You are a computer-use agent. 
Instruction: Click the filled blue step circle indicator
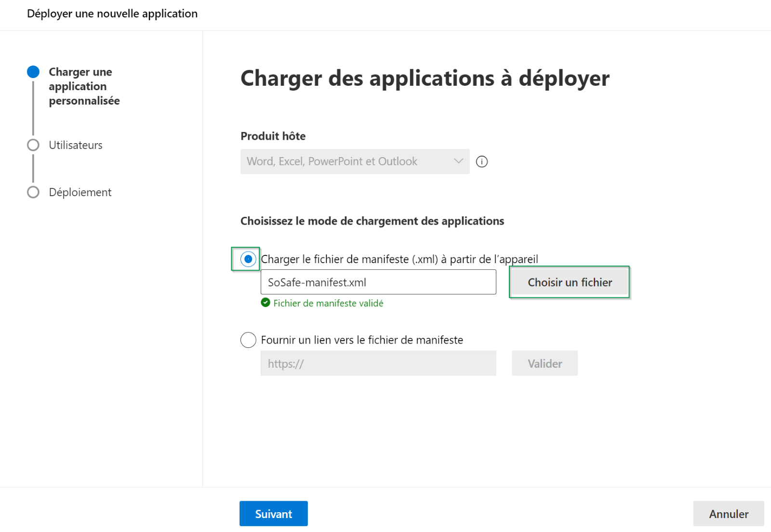(33, 72)
